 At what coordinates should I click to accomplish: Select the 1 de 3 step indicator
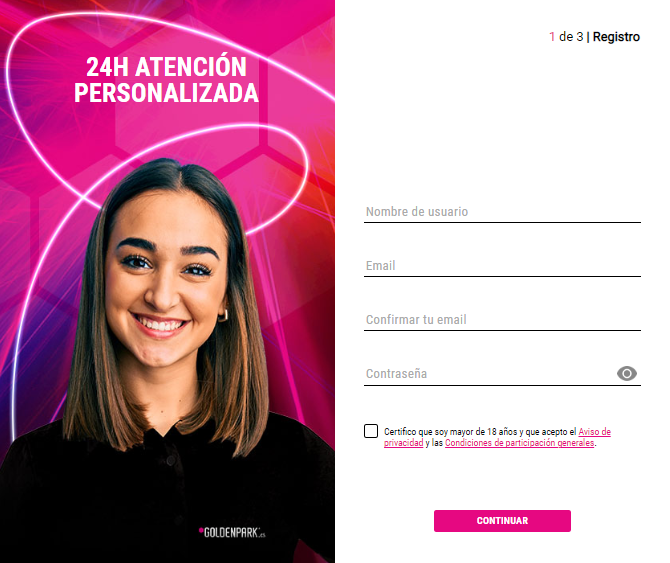566,37
